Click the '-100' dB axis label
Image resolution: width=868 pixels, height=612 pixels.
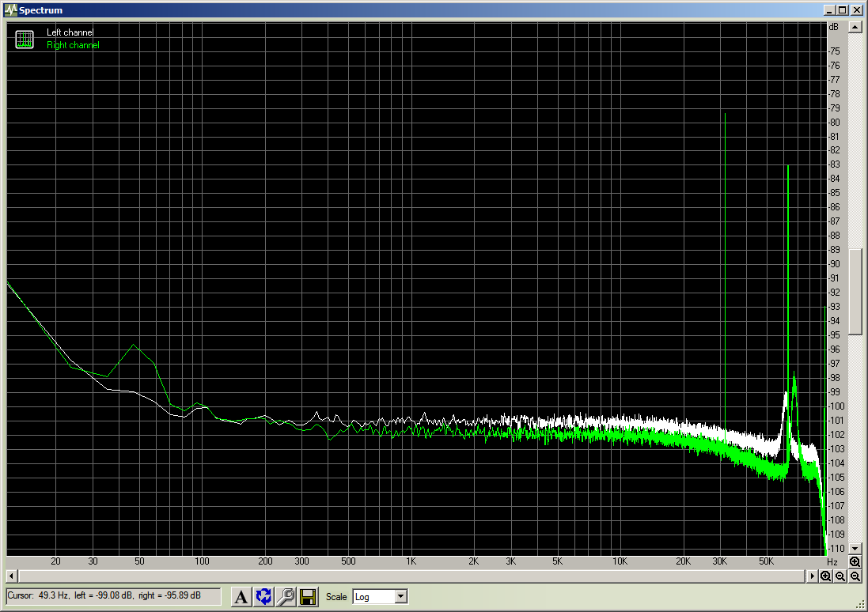click(x=836, y=406)
